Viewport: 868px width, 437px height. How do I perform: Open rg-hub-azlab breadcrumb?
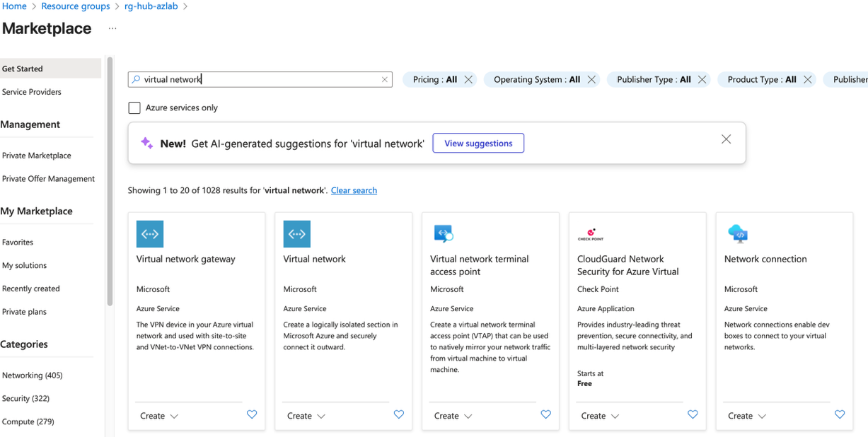coord(151,6)
